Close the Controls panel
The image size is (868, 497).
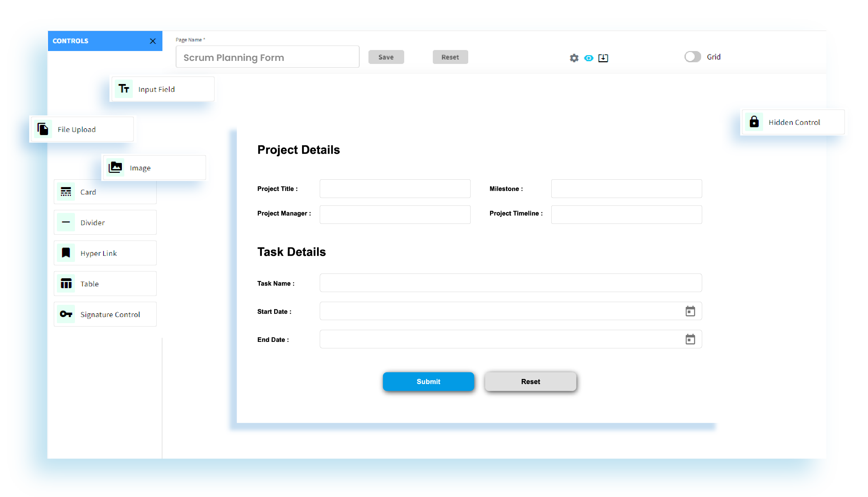pos(153,41)
